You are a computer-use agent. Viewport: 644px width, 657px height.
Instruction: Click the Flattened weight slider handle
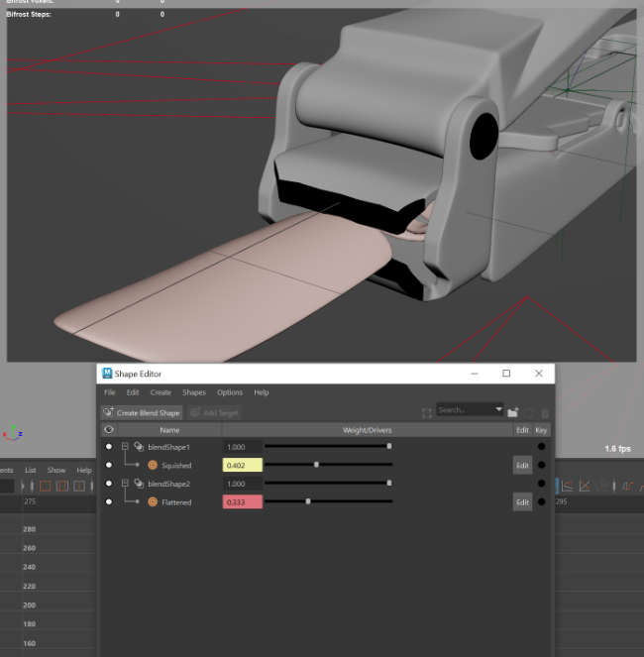tap(308, 501)
